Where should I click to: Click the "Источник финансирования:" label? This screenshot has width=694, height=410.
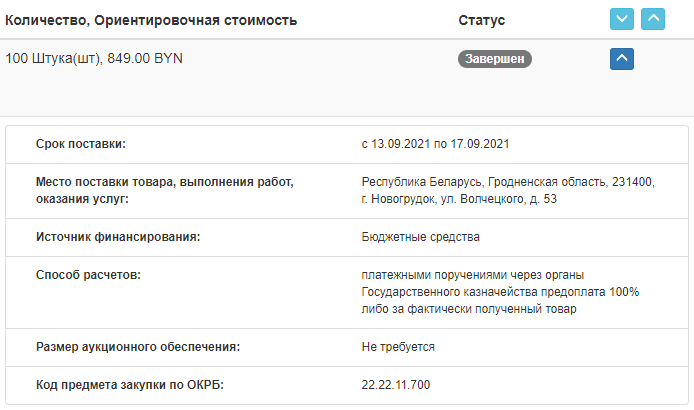118,237
